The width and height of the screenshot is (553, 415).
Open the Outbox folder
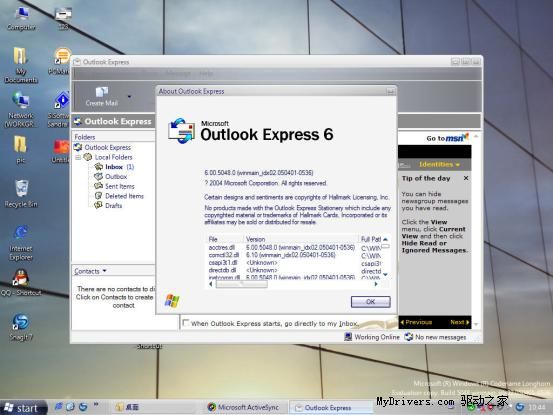click(116, 177)
